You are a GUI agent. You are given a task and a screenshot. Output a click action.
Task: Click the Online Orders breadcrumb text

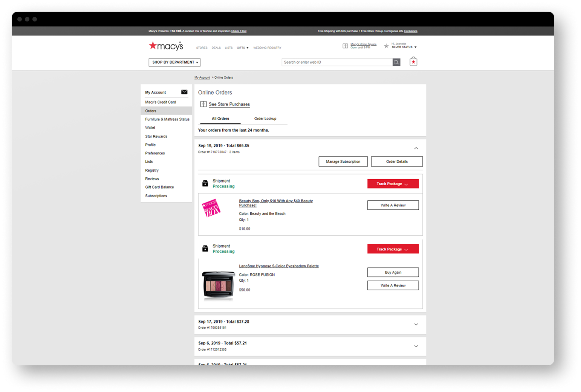(224, 78)
